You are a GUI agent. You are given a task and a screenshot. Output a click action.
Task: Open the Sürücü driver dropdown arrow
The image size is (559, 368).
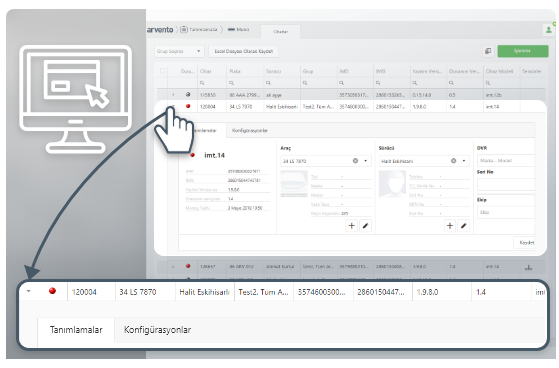464,161
